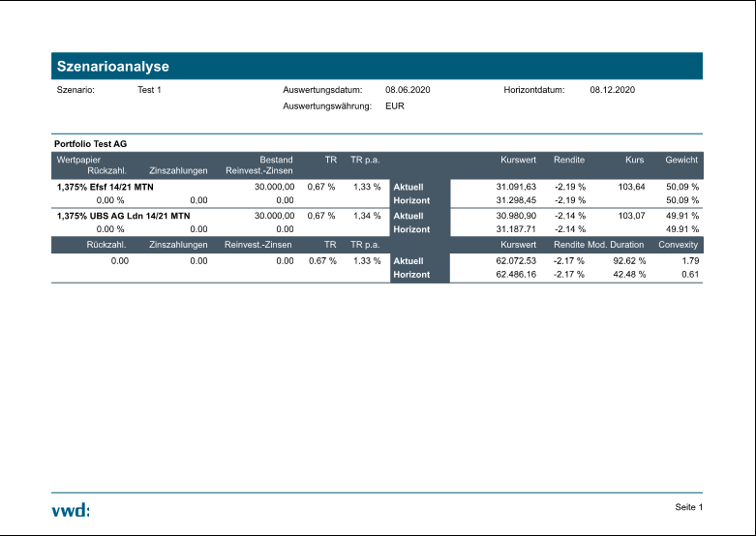This screenshot has width=756, height=536.
Task: Select the EUR currency value
Action: tap(394, 106)
